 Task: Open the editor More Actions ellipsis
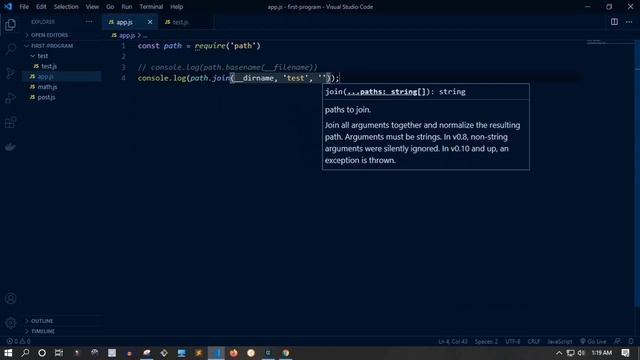pos(629,22)
